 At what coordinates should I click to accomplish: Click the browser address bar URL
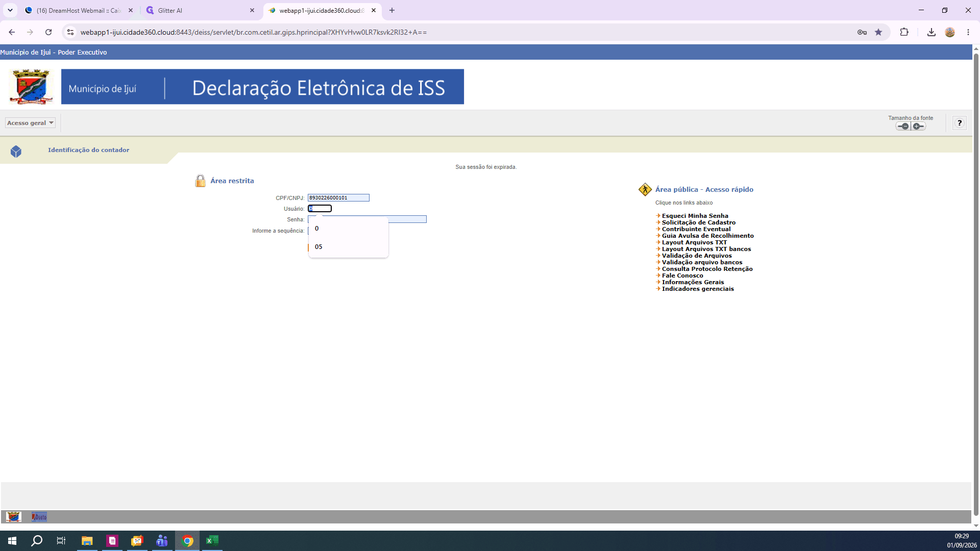(254, 32)
